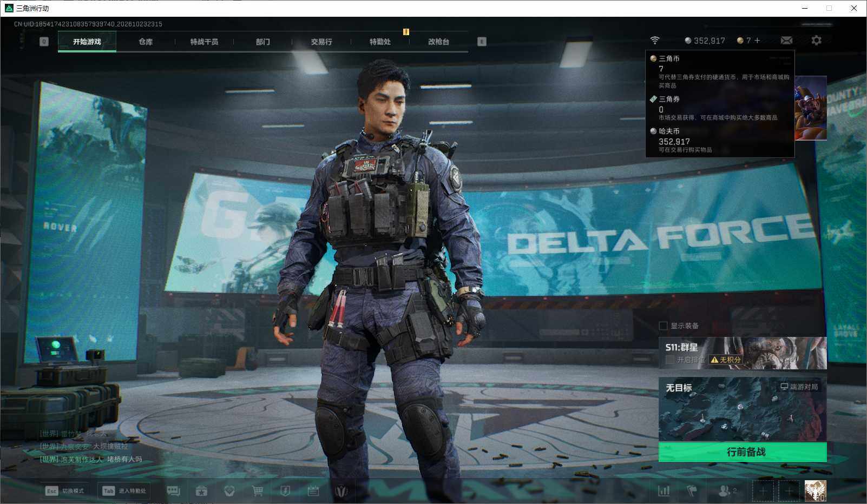Check the network signal wifi icon

point(655,41)
